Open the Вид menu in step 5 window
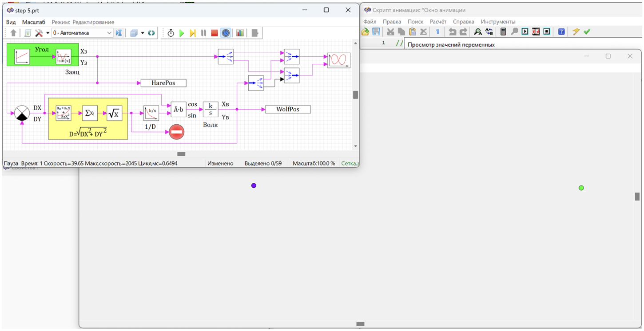 tap(11, 22)
